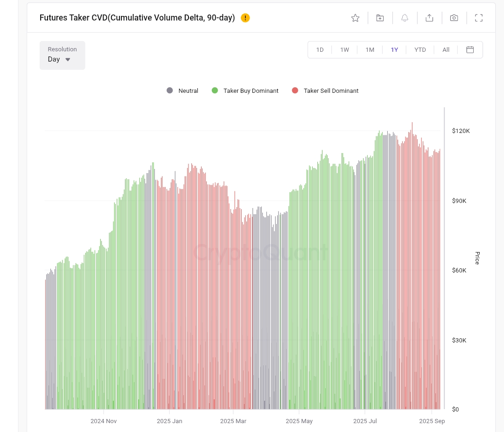504x432 pixels.
Task: Click the favorite star icon
Action: [x=355, y=18]
